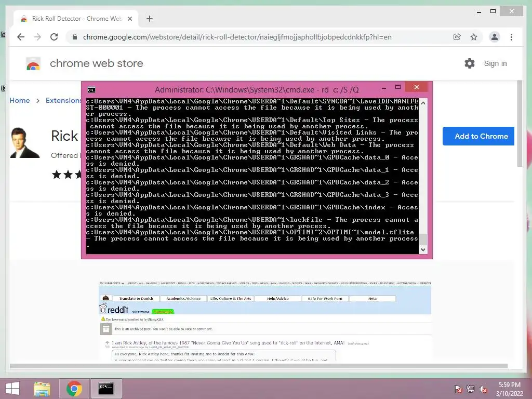The image size is (532, 399).
Task: Go back using Chrome's back arrow
Action: (x=21, y=37)
